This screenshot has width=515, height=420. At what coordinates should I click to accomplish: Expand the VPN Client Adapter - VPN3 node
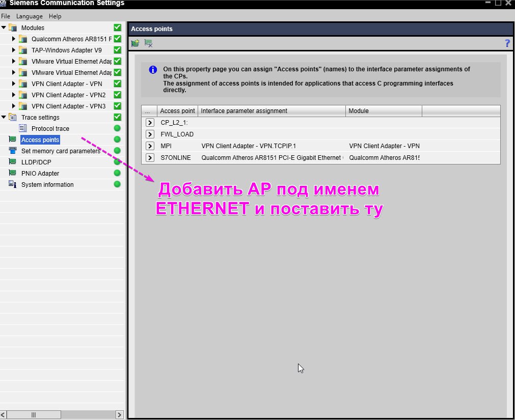tap(13, 106)
